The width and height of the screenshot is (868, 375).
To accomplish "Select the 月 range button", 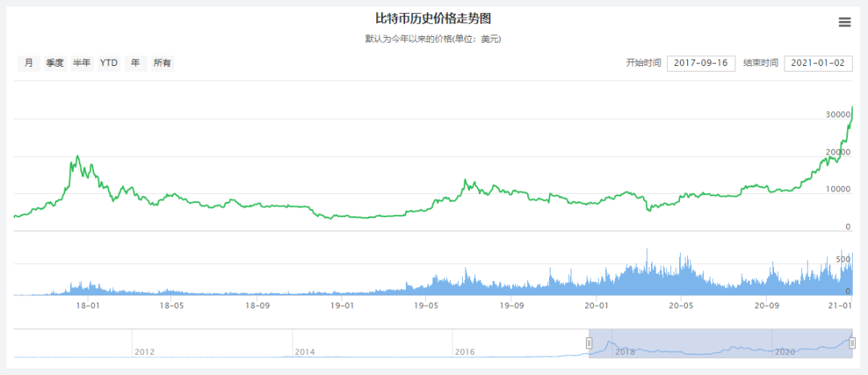I will point(28,63).
